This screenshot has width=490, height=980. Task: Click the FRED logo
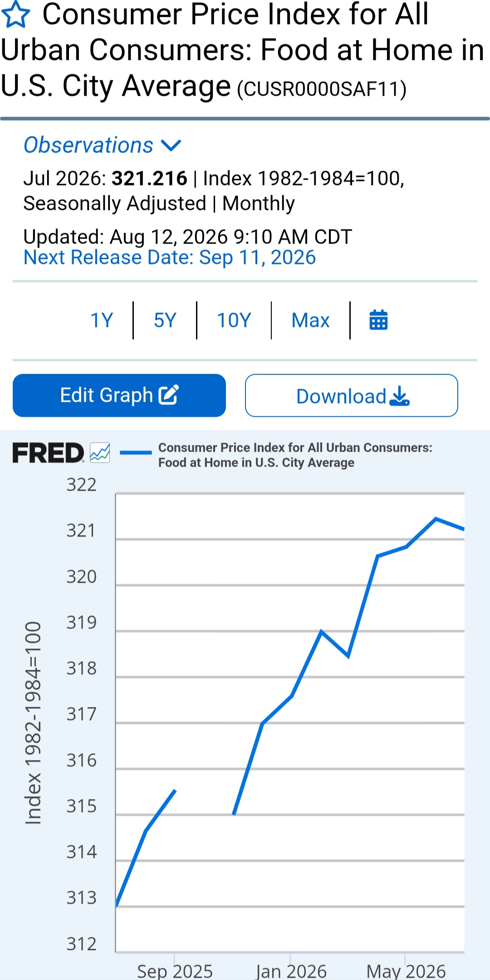[48, 453]
